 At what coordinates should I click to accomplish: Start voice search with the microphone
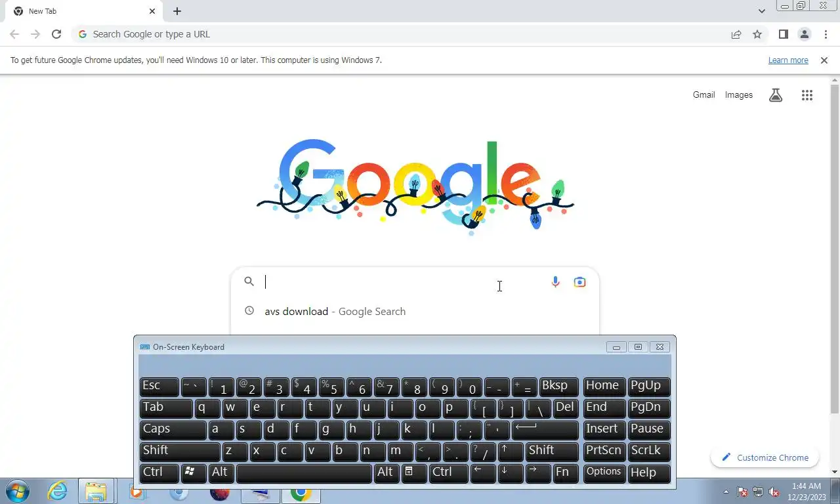pyautogui.click(x=555, y=282)
